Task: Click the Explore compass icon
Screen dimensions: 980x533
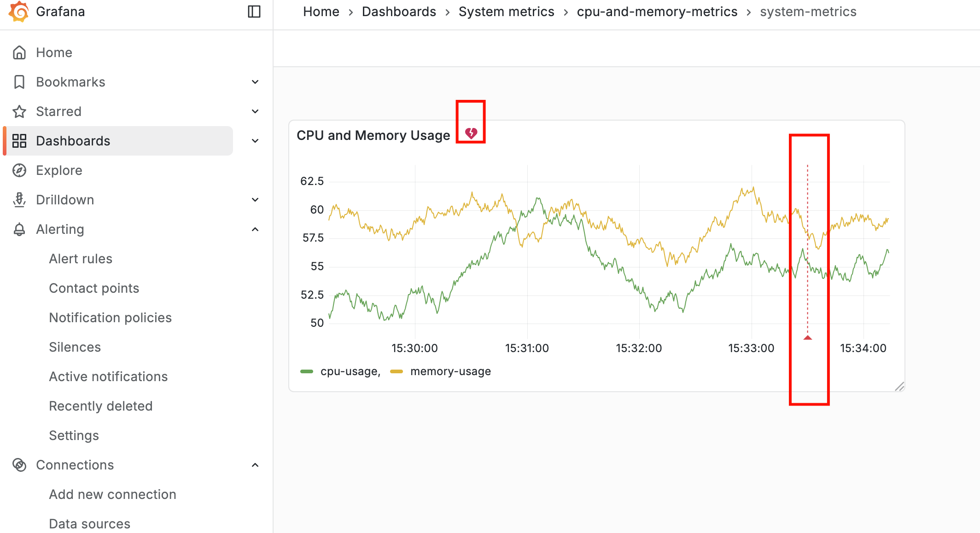Action: 19,170
